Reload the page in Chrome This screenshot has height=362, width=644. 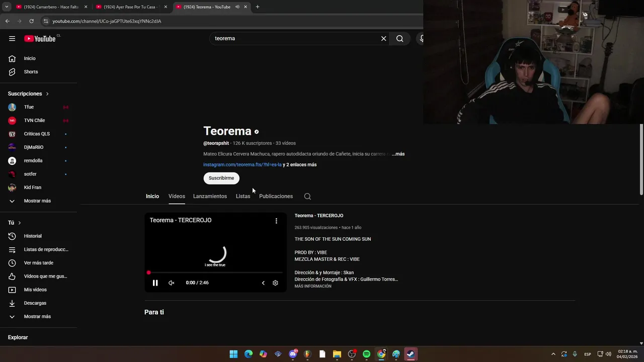31,21
